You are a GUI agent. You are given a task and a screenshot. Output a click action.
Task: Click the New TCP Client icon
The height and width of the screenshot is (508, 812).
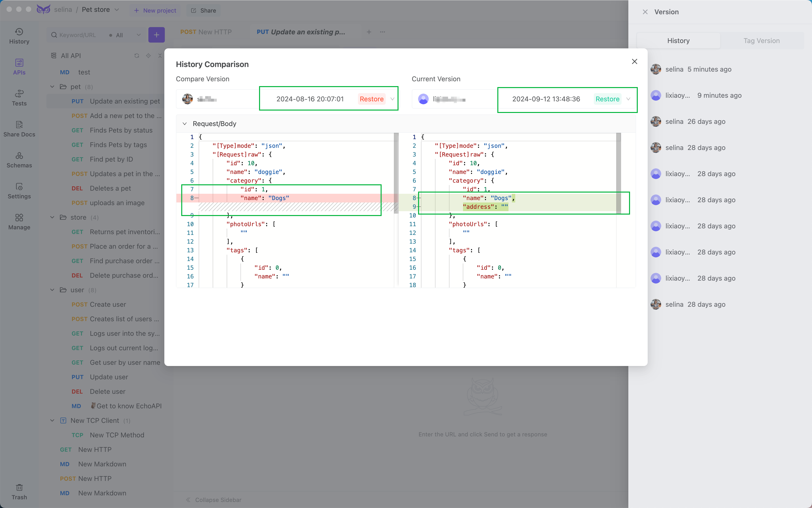point(63,421)
